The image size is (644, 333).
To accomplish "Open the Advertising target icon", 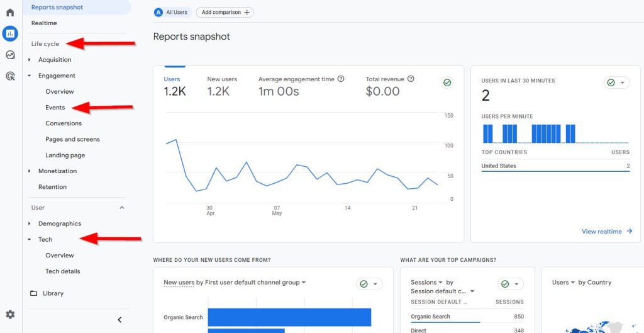I will click(10, 76).
